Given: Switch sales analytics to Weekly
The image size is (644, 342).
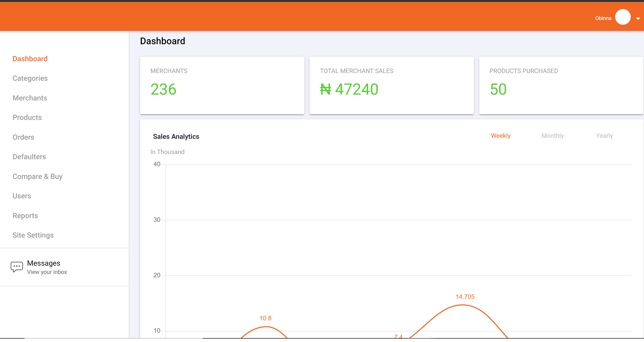Looking at the screenshot, I should coord(501,136).
